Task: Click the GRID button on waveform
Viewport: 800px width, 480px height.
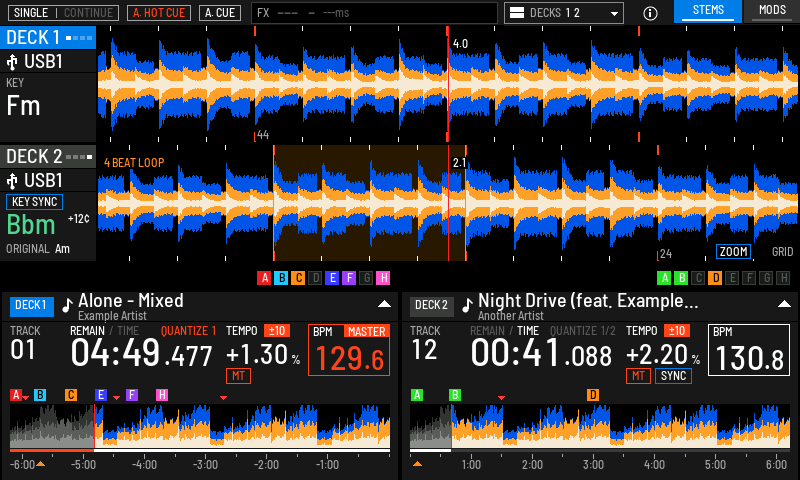Action: pos(782,251)
